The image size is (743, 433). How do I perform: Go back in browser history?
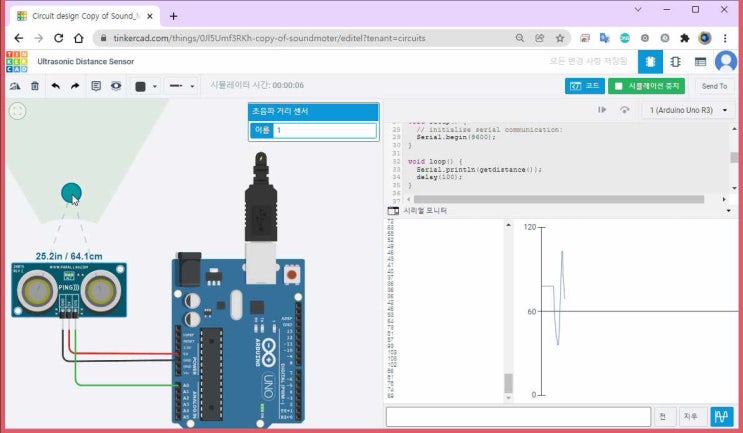tap(18, 38)
